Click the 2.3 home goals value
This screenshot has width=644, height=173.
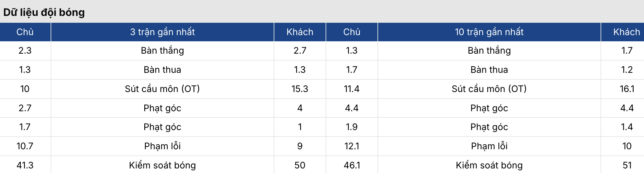click(x=25, y=50)
